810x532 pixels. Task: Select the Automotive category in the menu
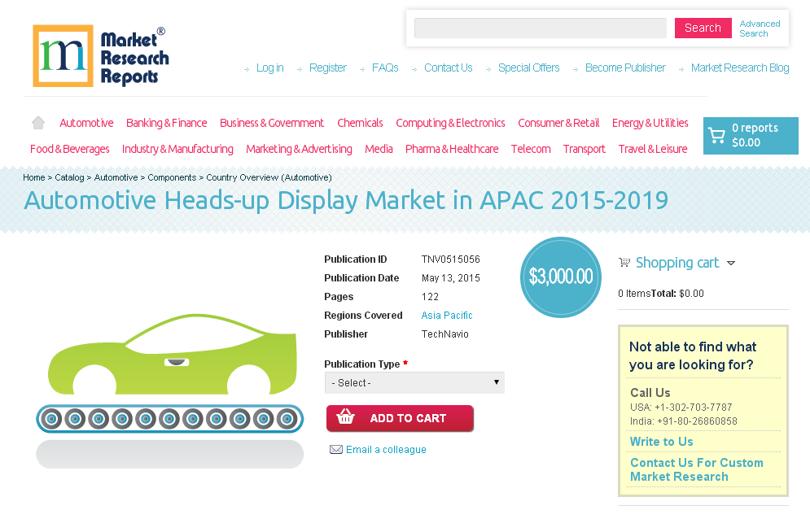(85, 122)
